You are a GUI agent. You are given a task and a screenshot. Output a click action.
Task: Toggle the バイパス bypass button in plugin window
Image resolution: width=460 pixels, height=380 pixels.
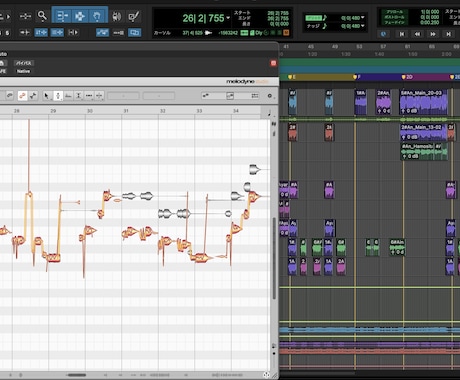(x=24, y=63)
